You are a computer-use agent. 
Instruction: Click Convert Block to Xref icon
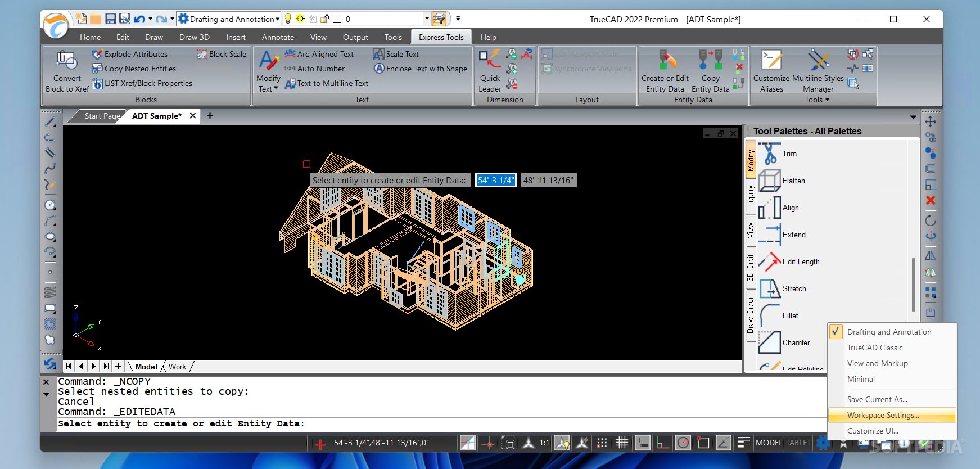[67, 60]
